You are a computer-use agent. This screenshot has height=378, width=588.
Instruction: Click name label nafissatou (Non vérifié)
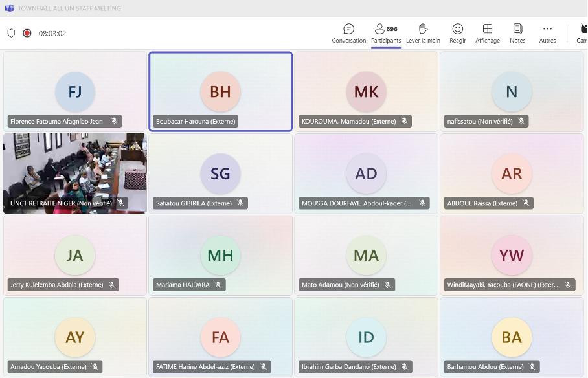[x=480, y=121]
